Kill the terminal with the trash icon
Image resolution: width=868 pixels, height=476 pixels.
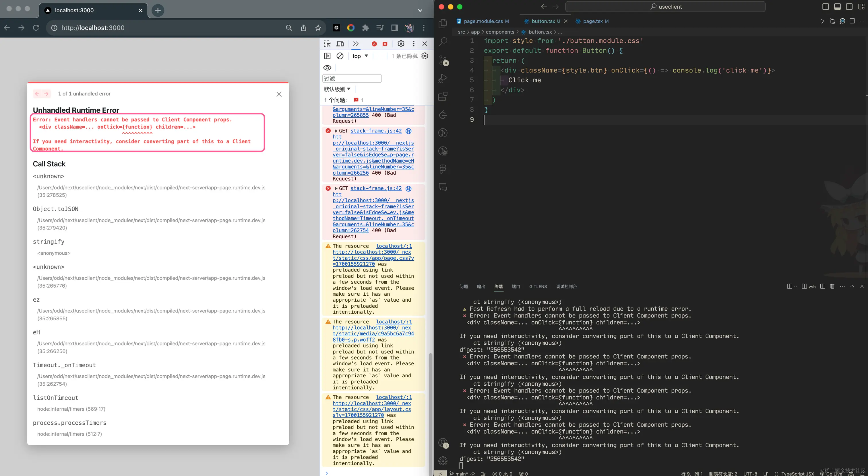[832, 286]
